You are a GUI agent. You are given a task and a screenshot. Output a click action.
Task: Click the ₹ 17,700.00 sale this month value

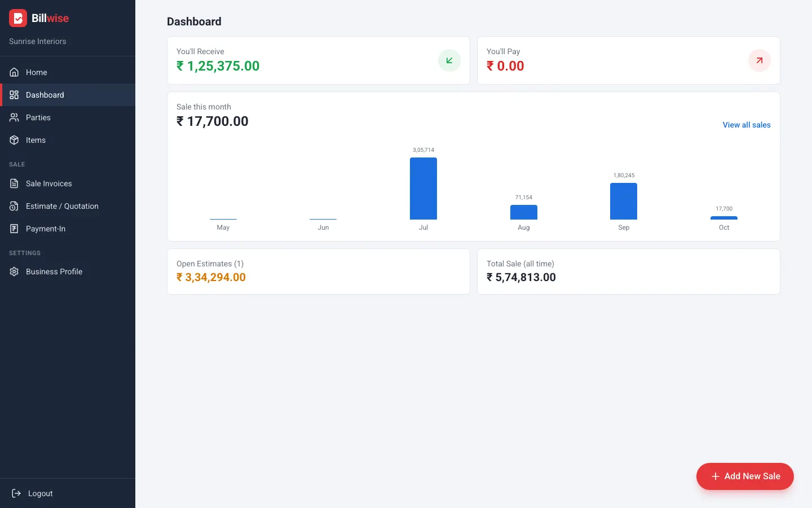[x=213, y=121]
